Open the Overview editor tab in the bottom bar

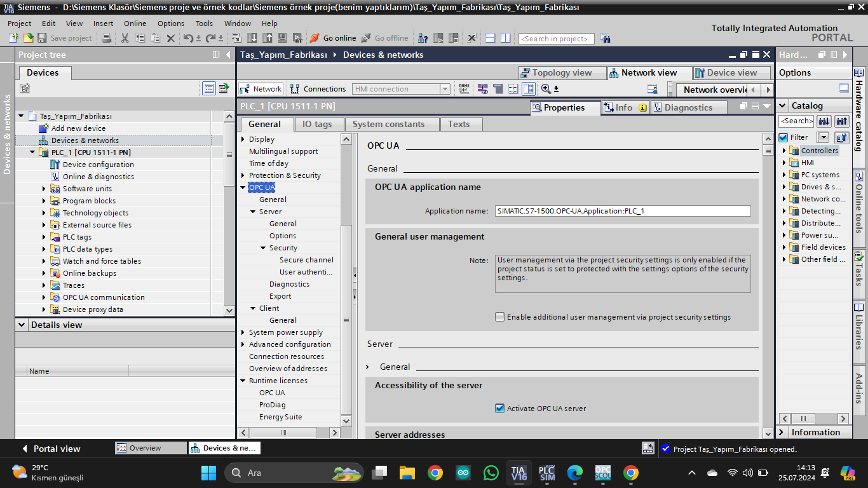tap(151, 448)
